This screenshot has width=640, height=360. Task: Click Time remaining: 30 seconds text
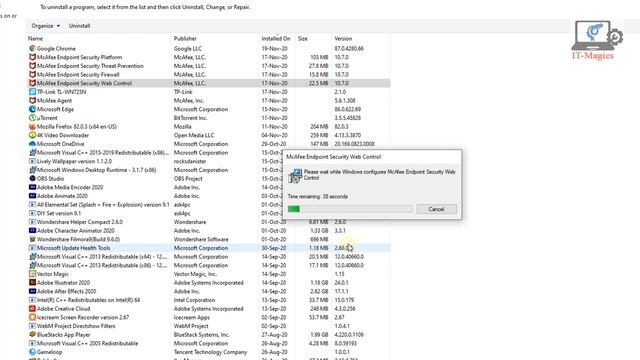(318, 196)
